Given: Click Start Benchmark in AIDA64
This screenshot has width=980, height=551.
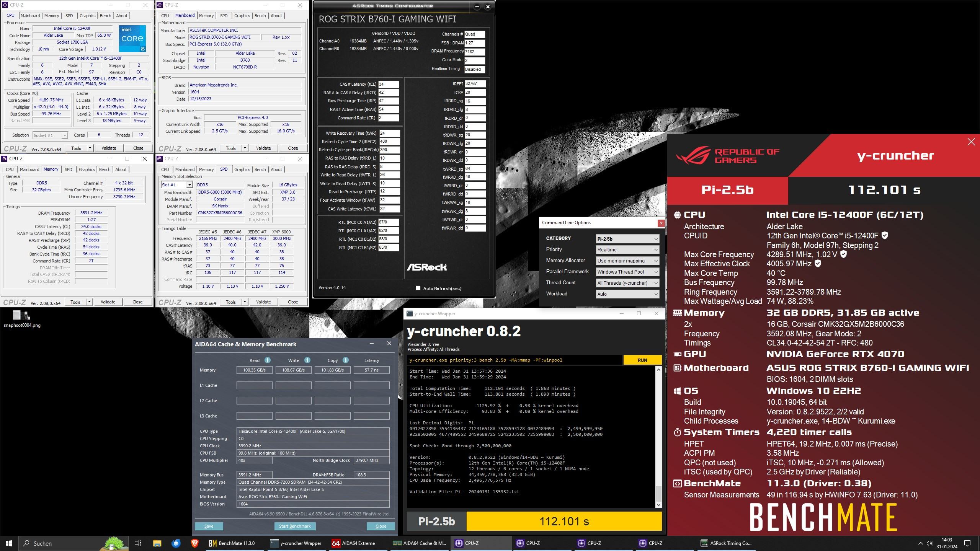Looking at the screenshot, I should (x=295, y=526).
